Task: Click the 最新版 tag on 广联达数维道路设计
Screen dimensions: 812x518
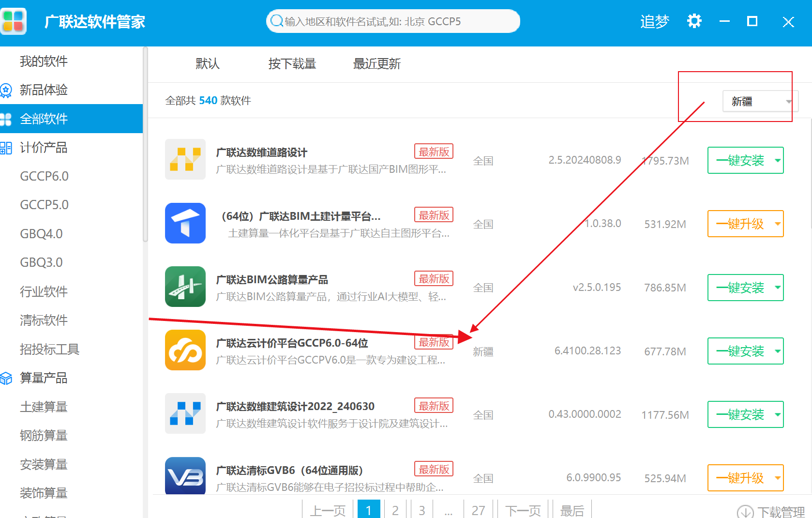Action: [434, 152]
